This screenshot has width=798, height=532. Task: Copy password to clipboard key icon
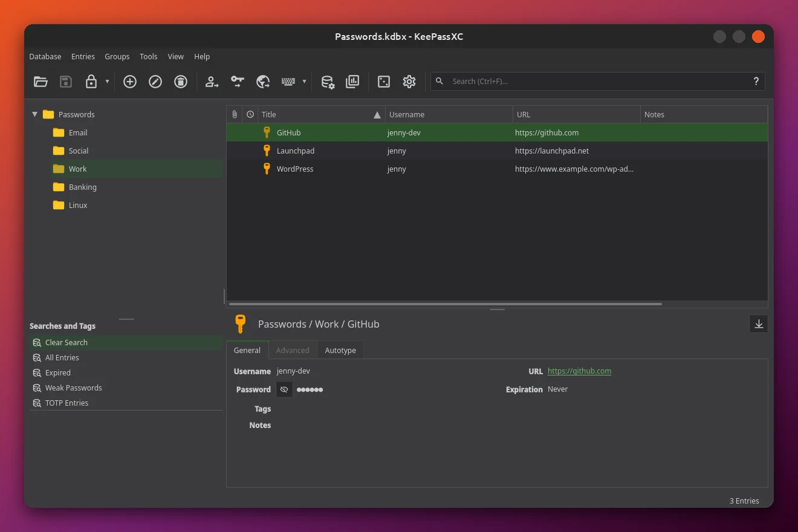[x=238, y=82]
